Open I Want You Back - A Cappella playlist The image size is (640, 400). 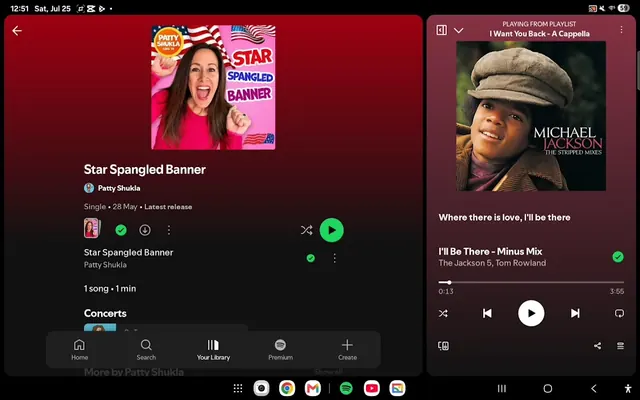[539, 34]
